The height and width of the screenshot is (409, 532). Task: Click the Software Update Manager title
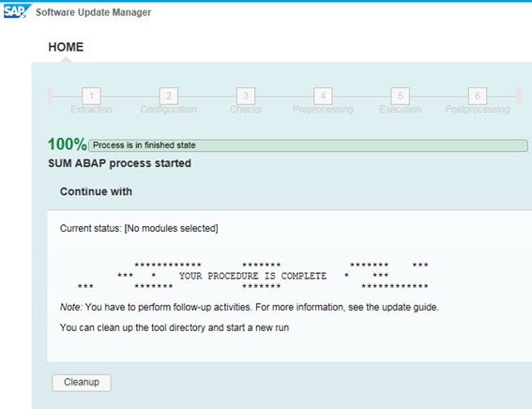pyautogui.click(x=94, y=12)
